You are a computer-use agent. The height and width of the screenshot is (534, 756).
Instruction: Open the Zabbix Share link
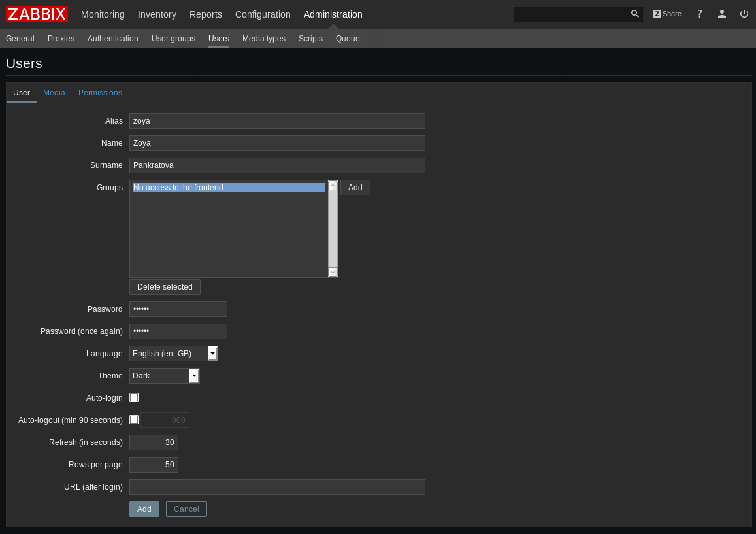point(667,14)
